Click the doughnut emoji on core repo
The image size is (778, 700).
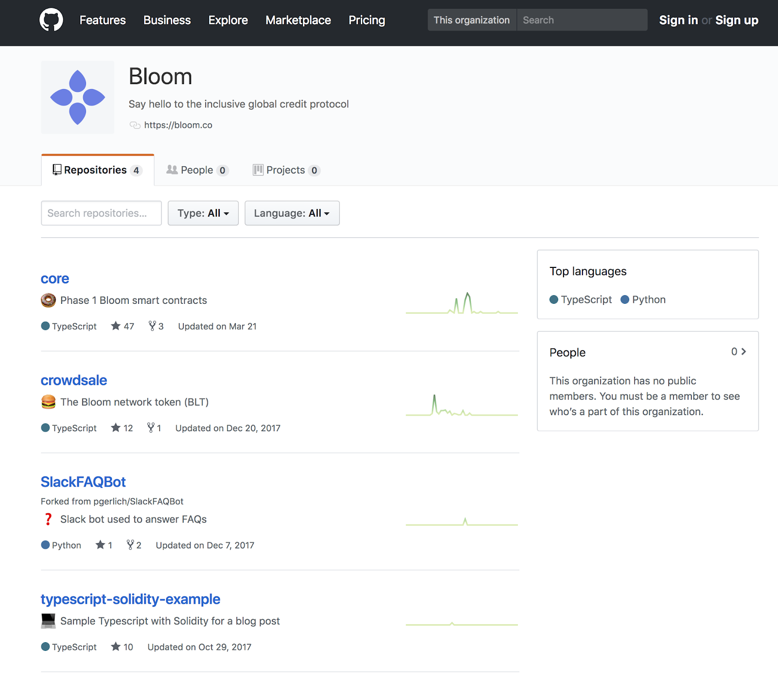[48, 300]
